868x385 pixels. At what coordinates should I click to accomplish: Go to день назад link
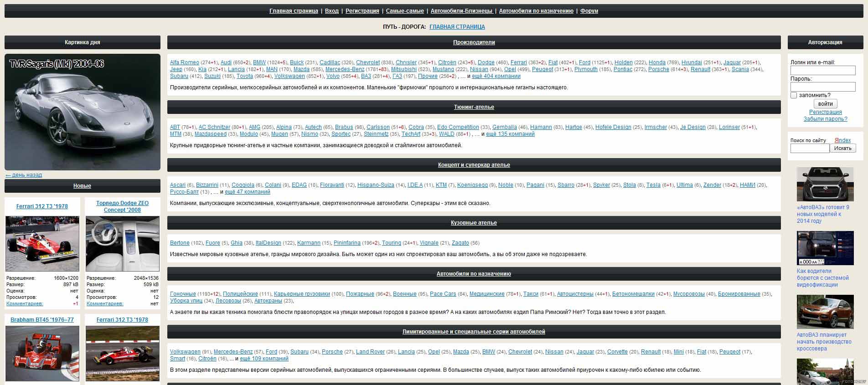pyautogui.click(x=24, y=175)
